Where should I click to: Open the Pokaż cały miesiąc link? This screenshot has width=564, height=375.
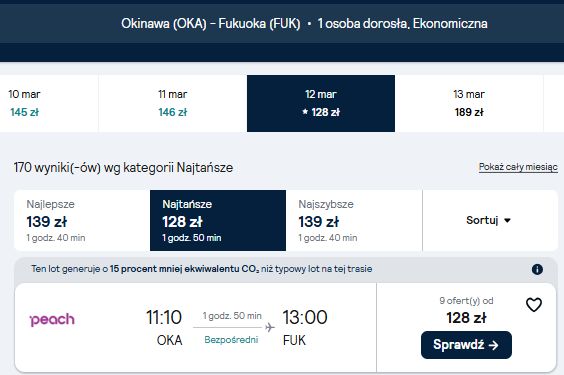(x=518, y=167)
